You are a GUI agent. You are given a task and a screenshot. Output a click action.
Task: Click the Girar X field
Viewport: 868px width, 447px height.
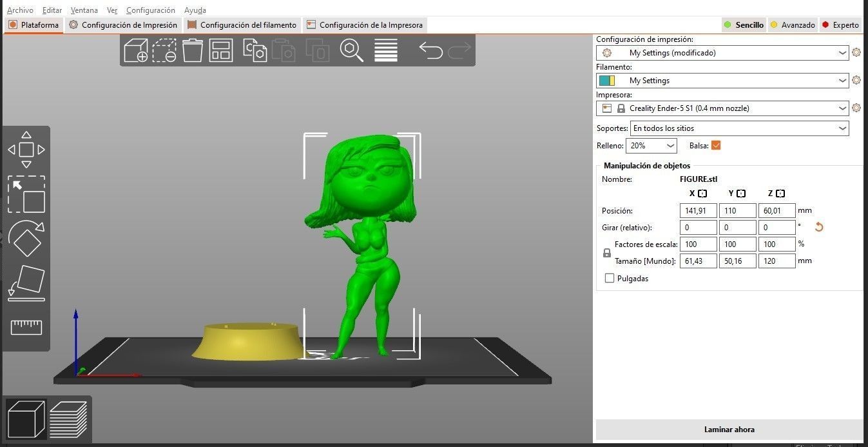[x=698, y=227]
